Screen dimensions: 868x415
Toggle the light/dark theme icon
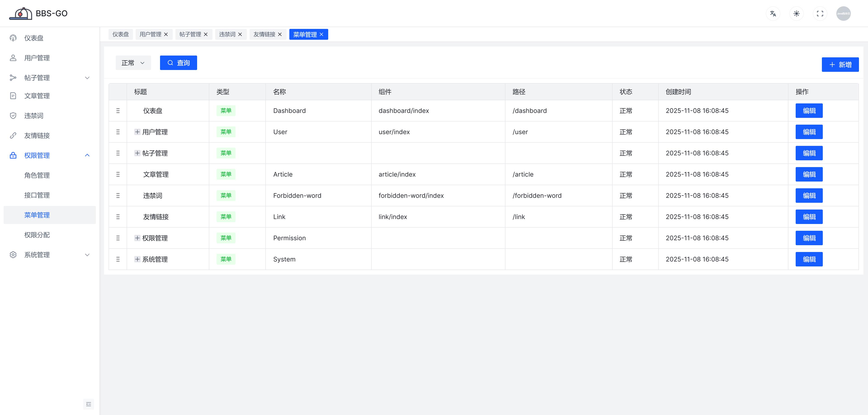pyautogui.click(x=797, y=14)
